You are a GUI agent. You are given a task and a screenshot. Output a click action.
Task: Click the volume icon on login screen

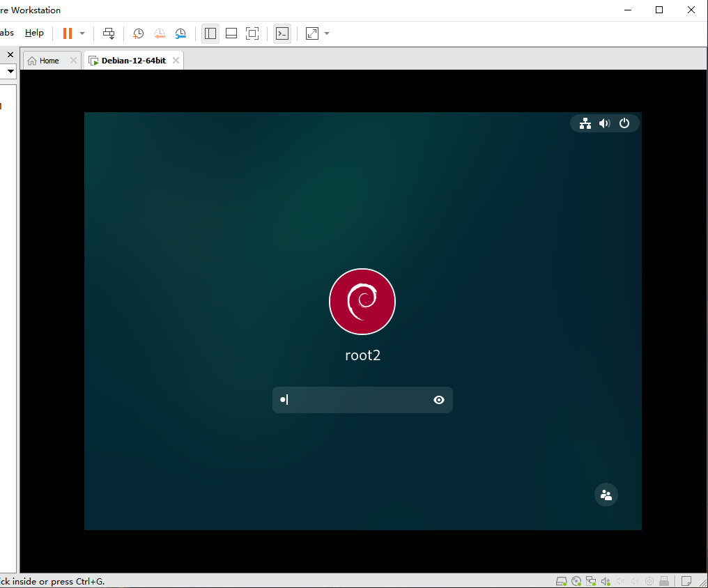tap(605, 123)
